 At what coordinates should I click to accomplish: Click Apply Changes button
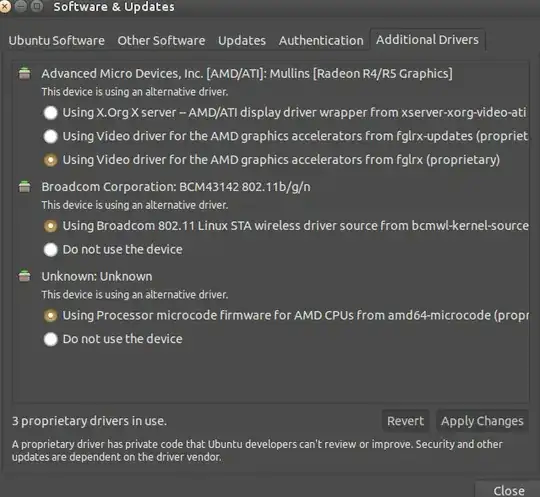tap(482, 421)
